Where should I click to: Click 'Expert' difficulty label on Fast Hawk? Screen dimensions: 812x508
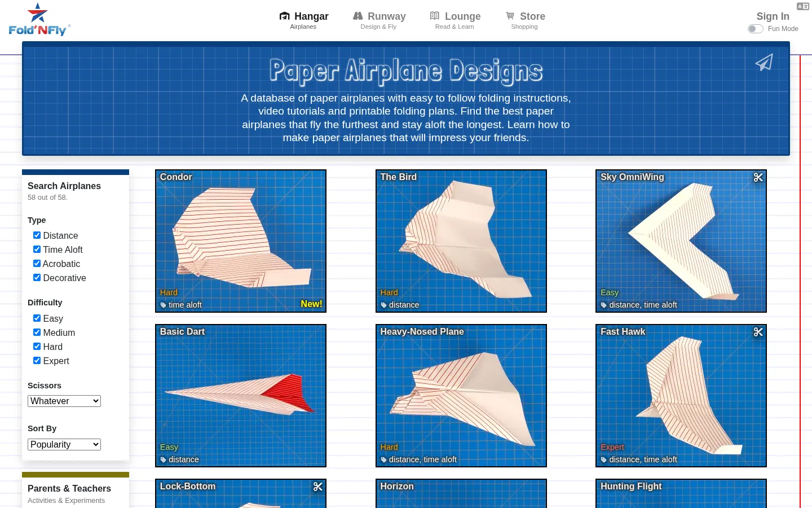[612, 448]
